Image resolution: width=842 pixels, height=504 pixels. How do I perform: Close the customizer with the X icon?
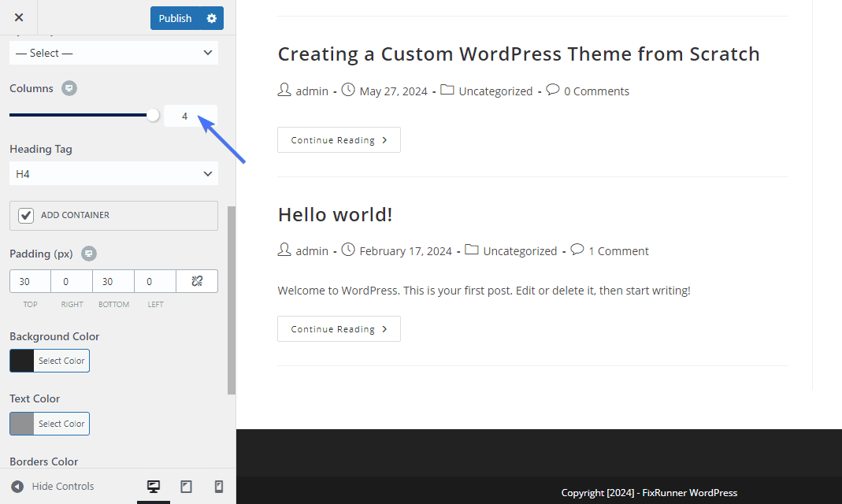click(19, 17)
